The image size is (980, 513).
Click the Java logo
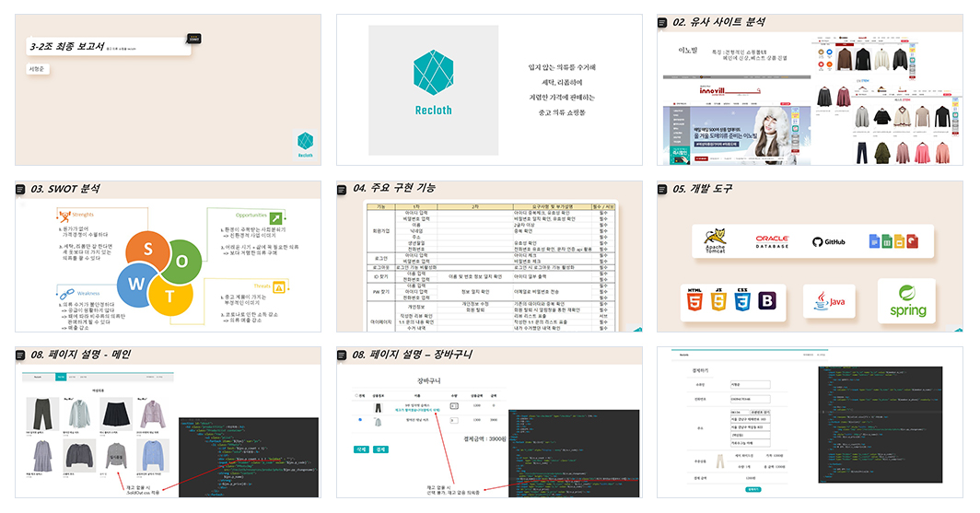coord(829,301)
